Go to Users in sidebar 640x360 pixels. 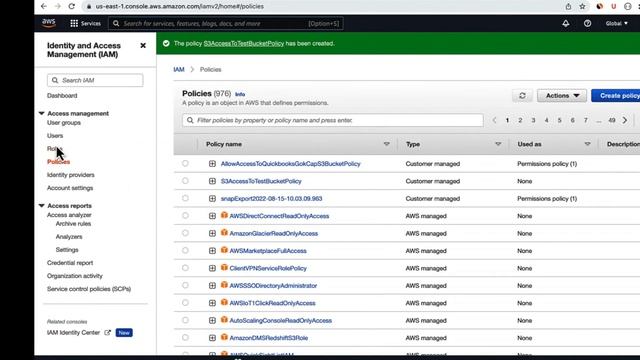pos(55,136)
